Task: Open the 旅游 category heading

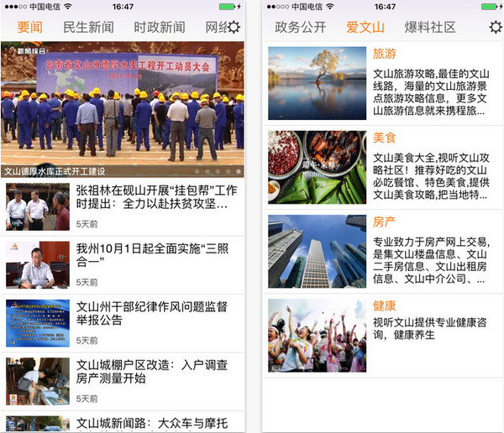Action: [x=384, y=54]
